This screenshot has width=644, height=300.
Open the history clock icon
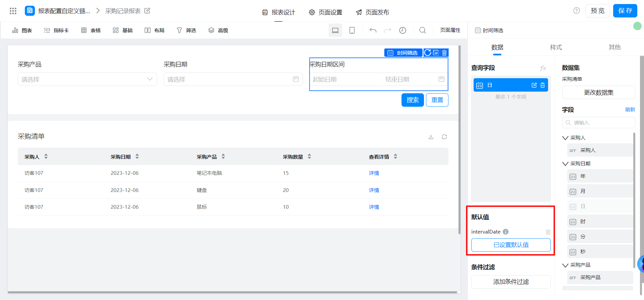(402, 31)
